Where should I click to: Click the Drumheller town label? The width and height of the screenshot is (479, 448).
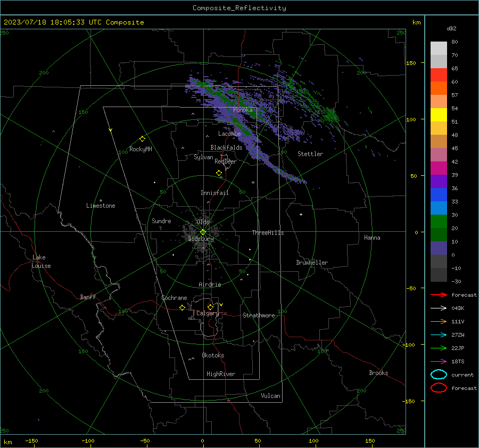point(312,263)
